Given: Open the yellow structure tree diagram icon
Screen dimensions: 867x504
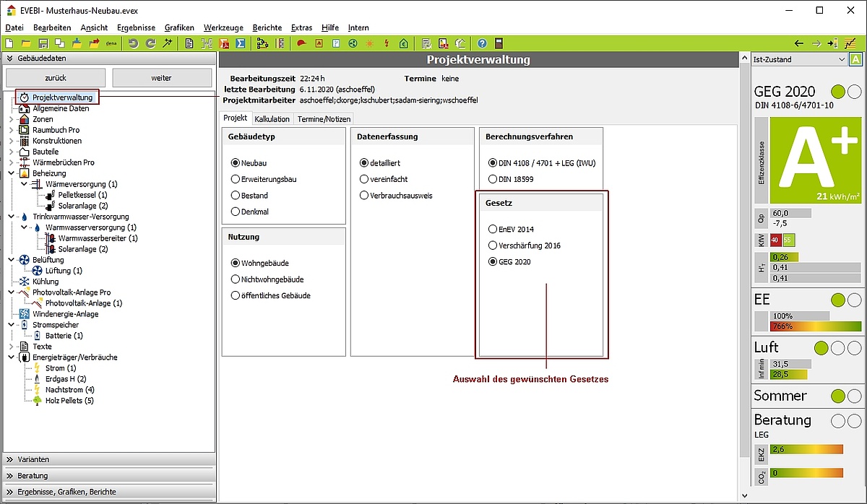Looking at the screenshot, I should click(262, 43).
